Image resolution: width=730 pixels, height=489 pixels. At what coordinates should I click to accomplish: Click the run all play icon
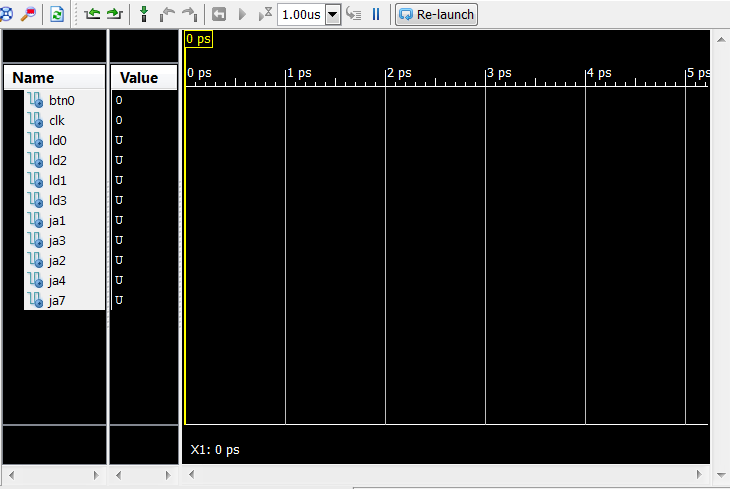click(x=242, y=14)
